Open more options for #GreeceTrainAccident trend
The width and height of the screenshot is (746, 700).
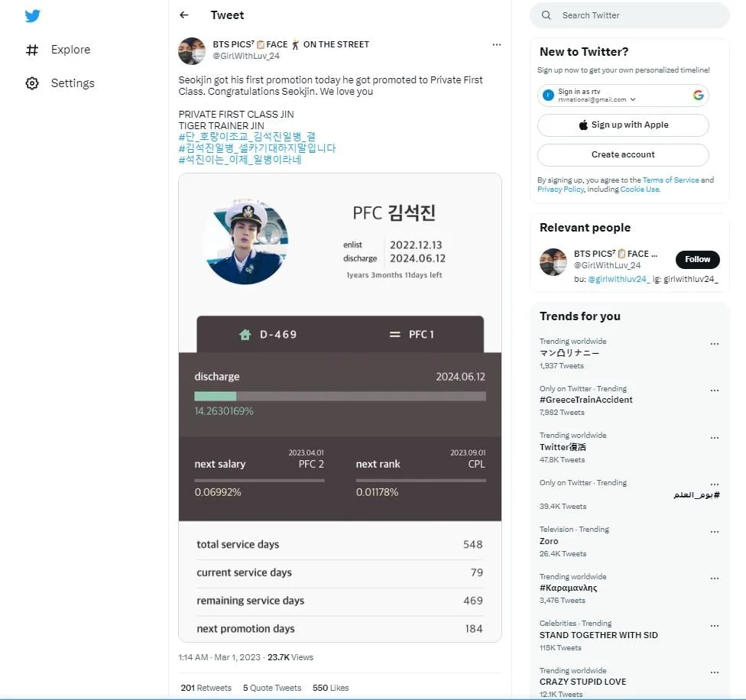pos(714,391)
